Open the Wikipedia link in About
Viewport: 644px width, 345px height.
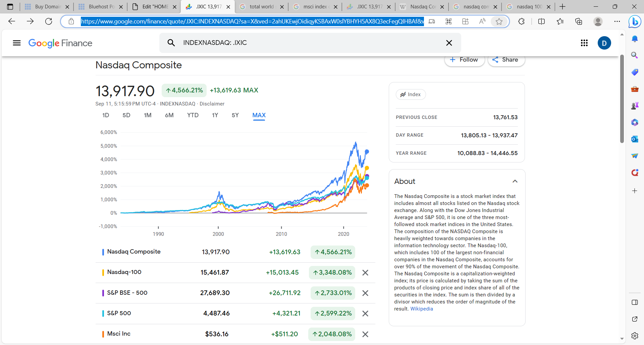[422, 309]
